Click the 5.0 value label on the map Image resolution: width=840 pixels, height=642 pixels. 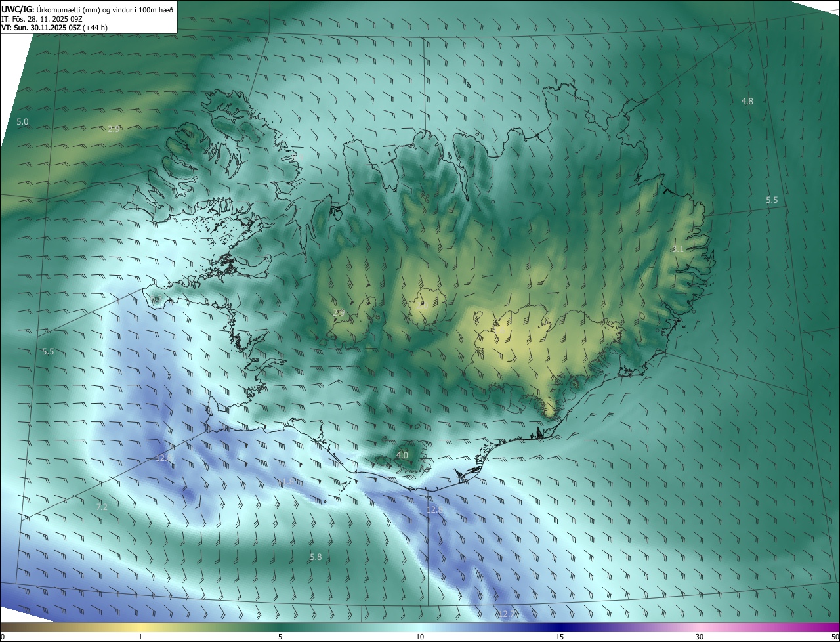22,122
